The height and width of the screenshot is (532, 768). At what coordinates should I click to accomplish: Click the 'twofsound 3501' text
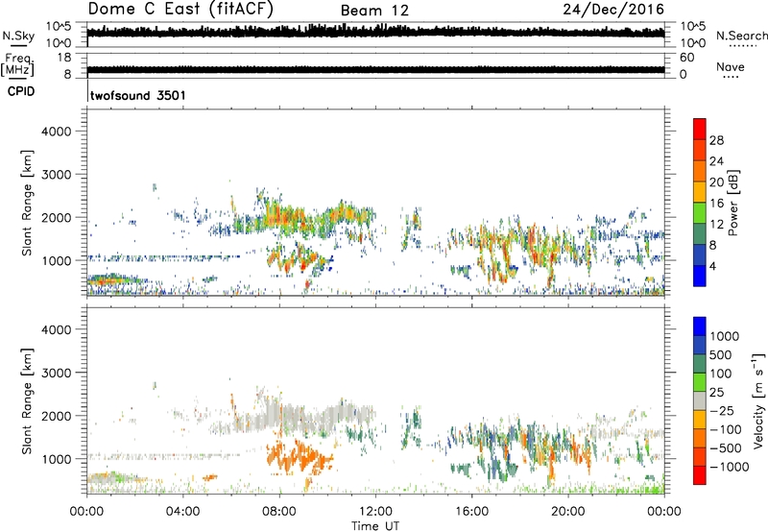point(138,95)
